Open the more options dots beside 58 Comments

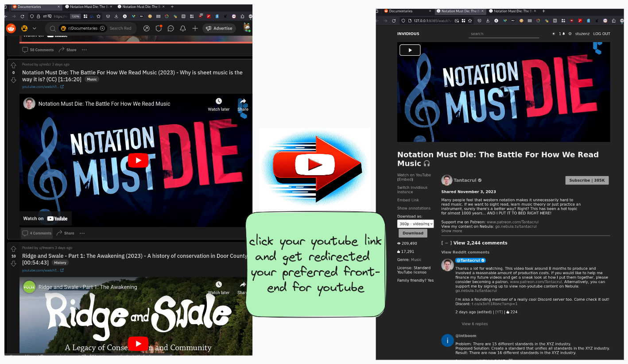coord(84,50)
